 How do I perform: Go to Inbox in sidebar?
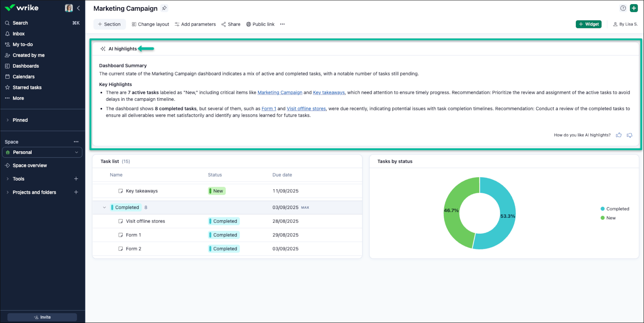(19, 34)
